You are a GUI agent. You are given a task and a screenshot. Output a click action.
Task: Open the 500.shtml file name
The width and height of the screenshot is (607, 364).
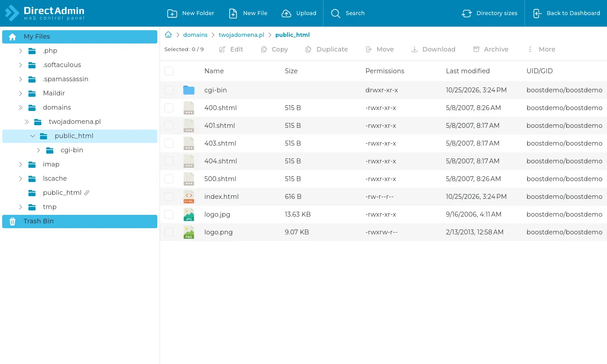click(x=220, y=179)
